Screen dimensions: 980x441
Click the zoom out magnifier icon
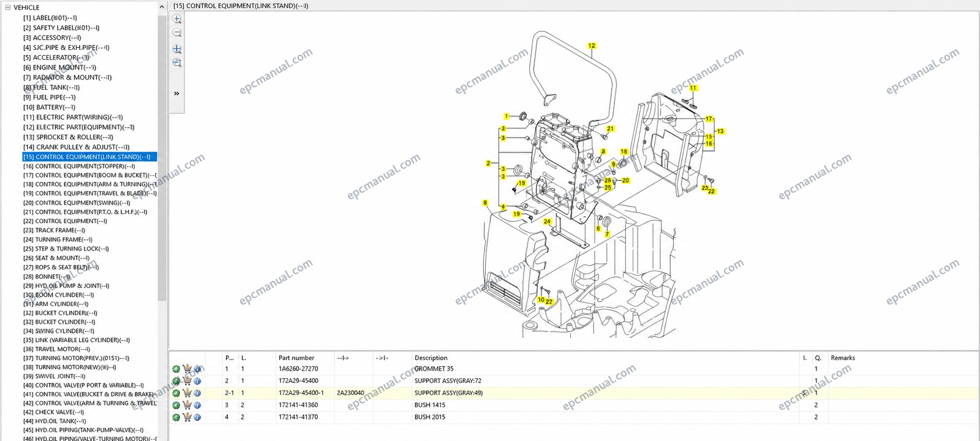pyautogui.click(x=177, y=33)
